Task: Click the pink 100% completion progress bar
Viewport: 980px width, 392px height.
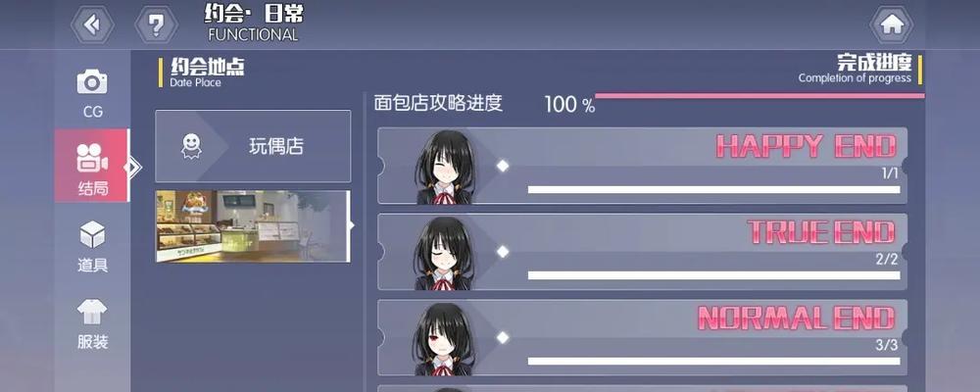Action: coord(759,96)
